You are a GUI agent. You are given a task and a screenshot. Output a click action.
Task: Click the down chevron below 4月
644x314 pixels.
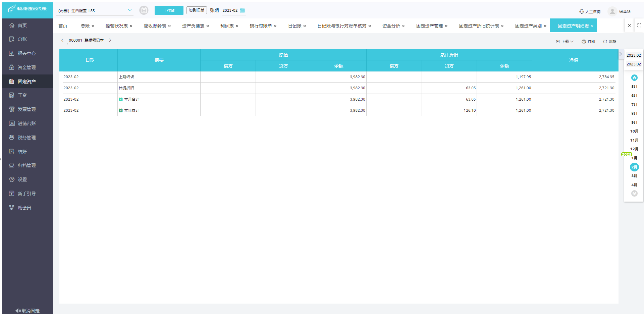click(x=634, y=194)
